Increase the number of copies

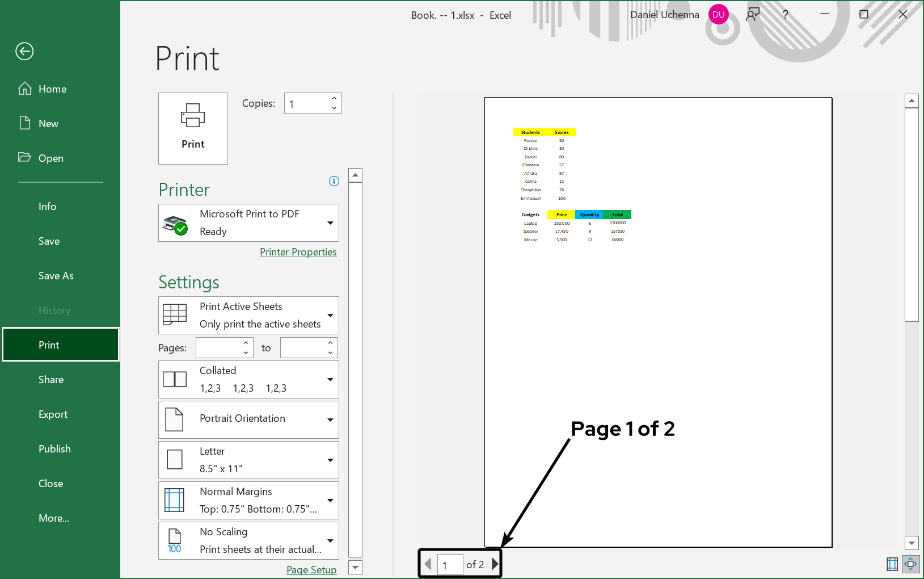(x=334, y=99)
